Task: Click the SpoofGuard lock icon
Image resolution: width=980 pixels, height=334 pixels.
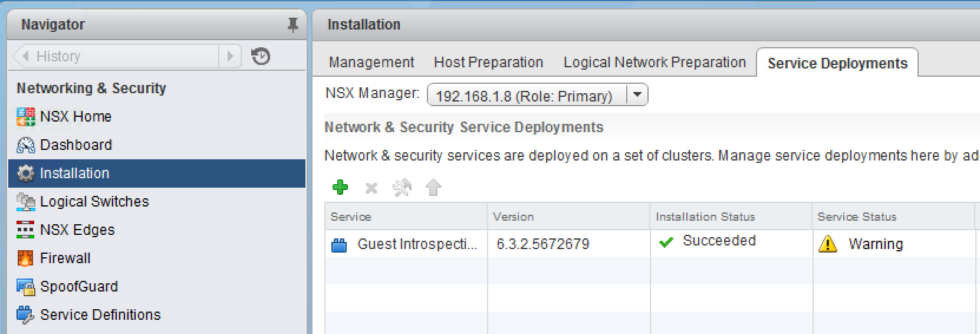Action: tap(25, 287)
